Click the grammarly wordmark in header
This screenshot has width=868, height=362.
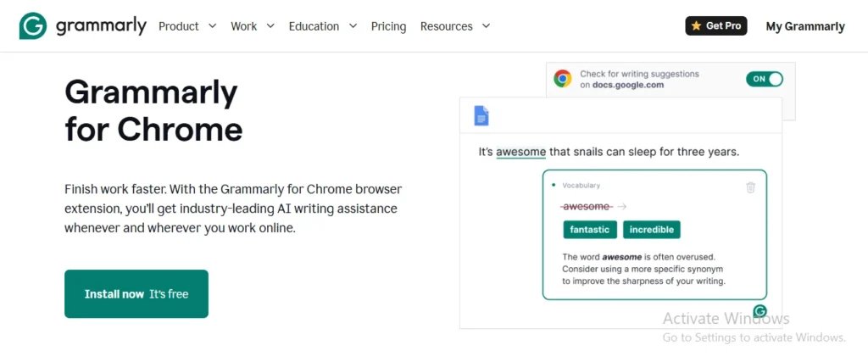pos(101,26)
